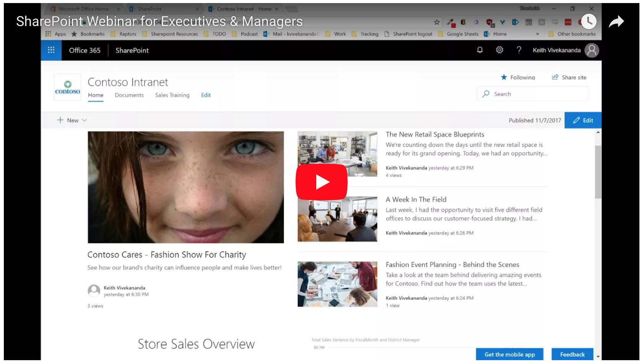Open the Documents navigation link
The height and width of the screenshot is (364, 644).
(x=129, y=95)
